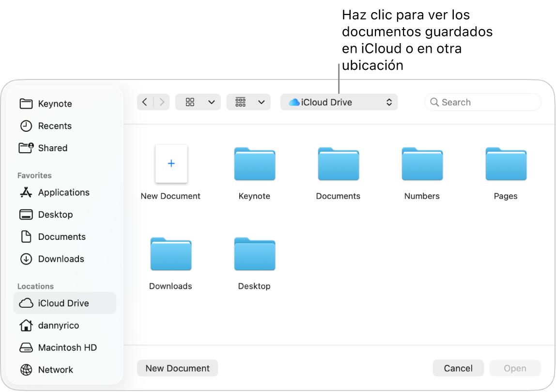
Task: Open the Pages folder
Action: [505, 164]
